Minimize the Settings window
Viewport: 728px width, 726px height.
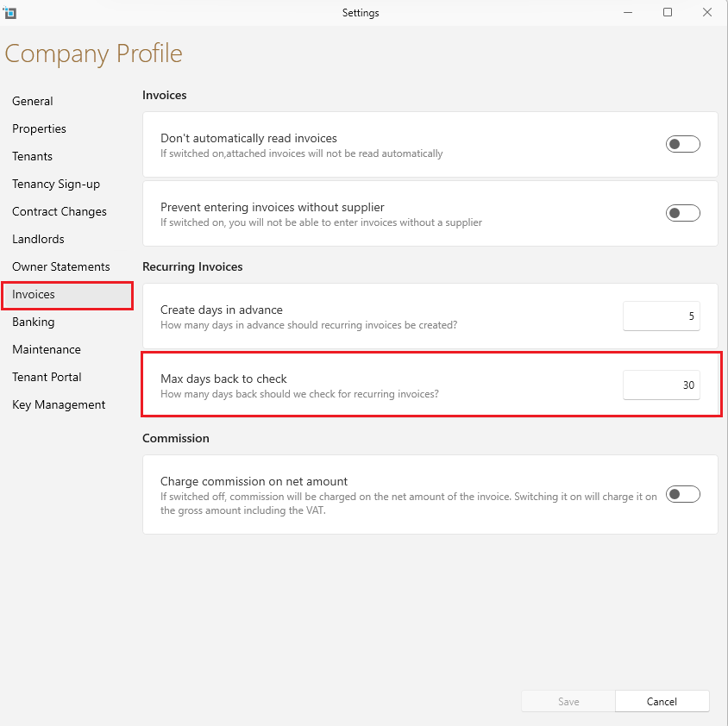pos(628,13)
